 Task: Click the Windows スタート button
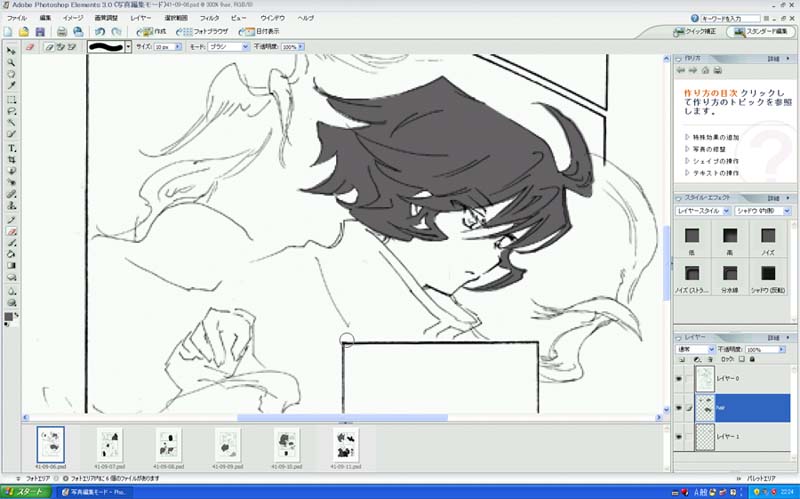(x=27, y=492)
